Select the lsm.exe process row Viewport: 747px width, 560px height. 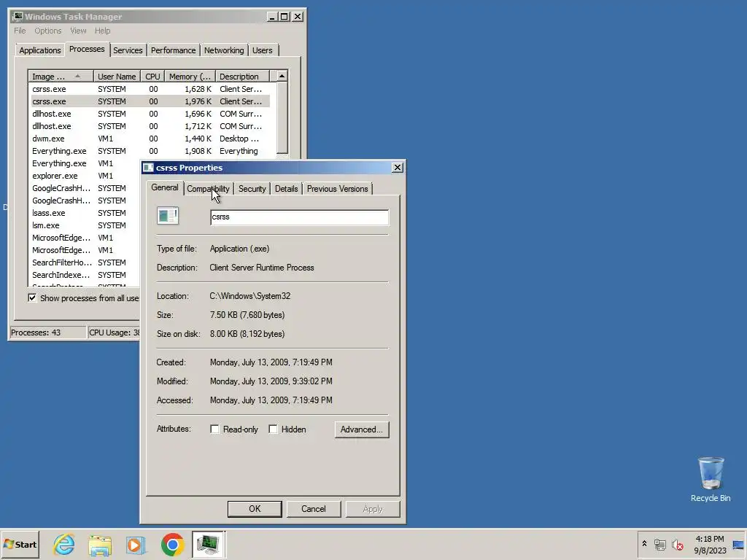[85, 225]
